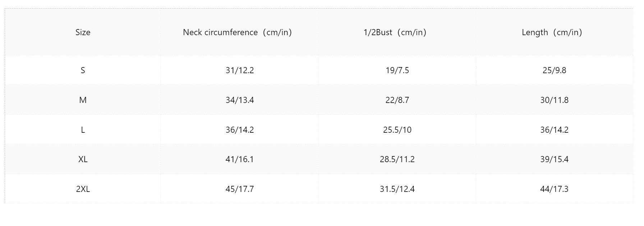
Task: Click the S size cell
Action: pos(83,70)
